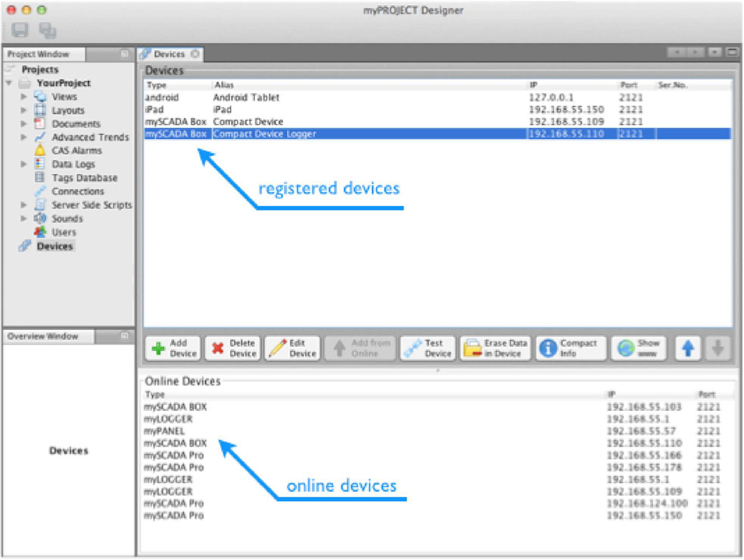This screenshot has height=560, width=744.
Task: Minimize the Project Window panel
Action: tap(124, 54)
